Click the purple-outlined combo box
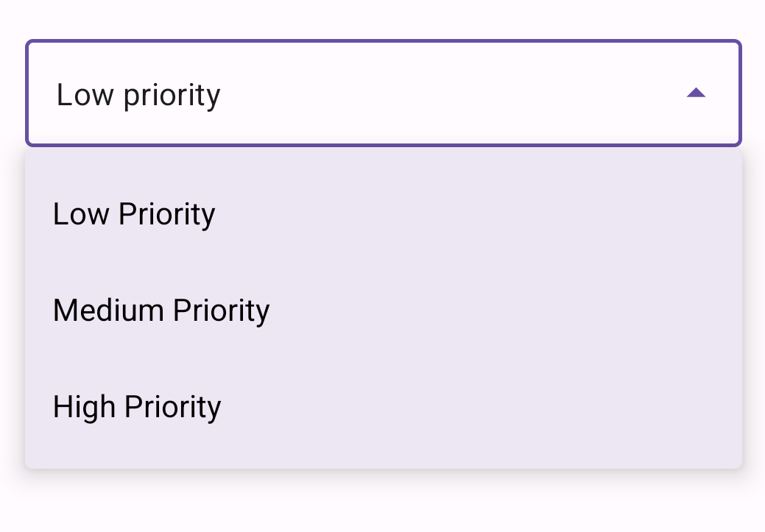Image resolution: width=765 pixels, height=532 pixels. pos(384,93)
